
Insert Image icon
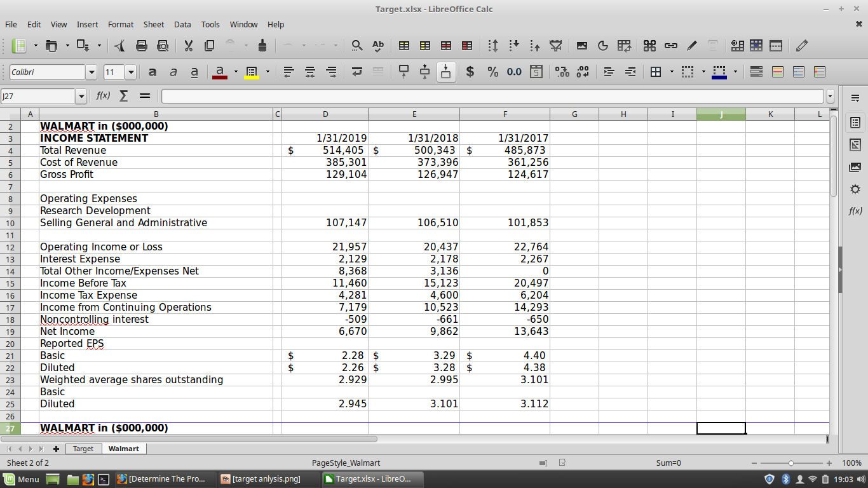pyautogui.click(x=582, y=46)
